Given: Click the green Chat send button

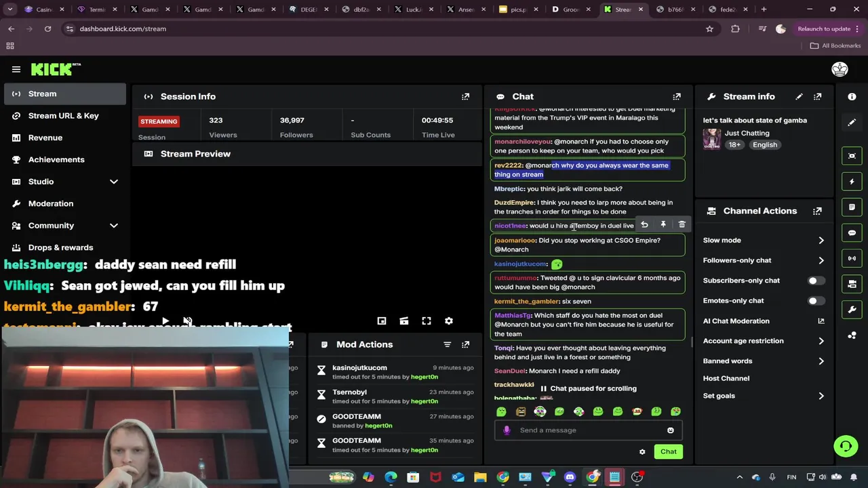Looking at the screenshot, I should [668, 451].
